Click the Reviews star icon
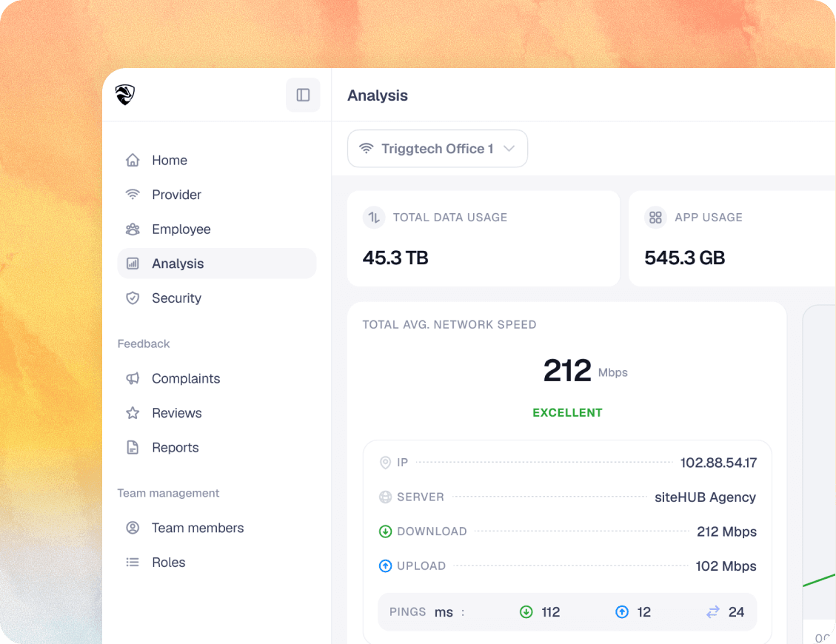The width and height of the screenshot is (836, 644). click(133, 412)
